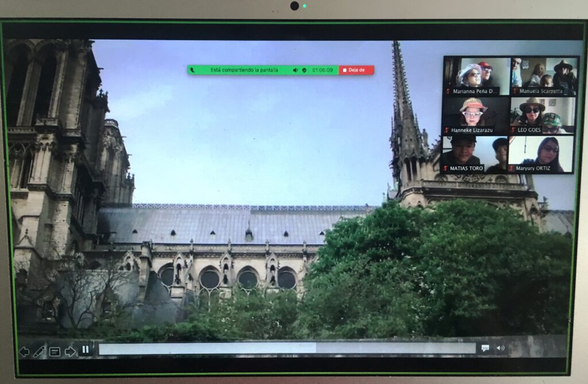588x384 pixels.
Task: Open the security shield icon in sharing bar
Action: click(304, 70)
